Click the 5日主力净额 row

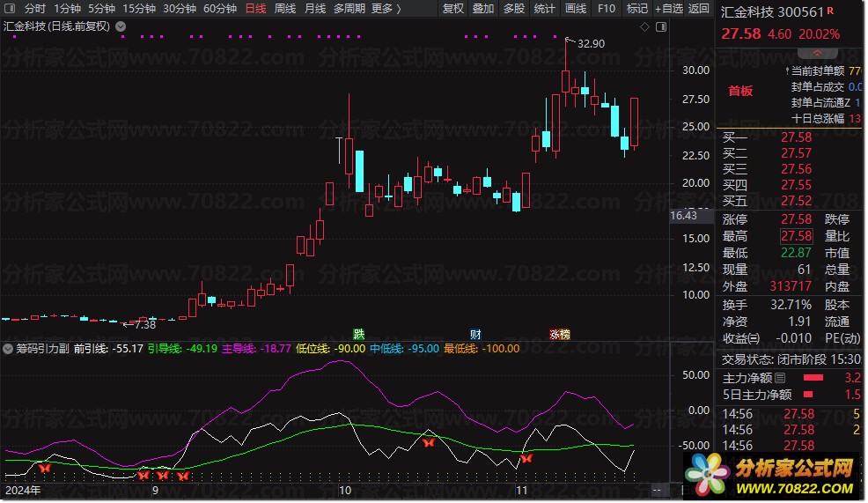(791, 395)
